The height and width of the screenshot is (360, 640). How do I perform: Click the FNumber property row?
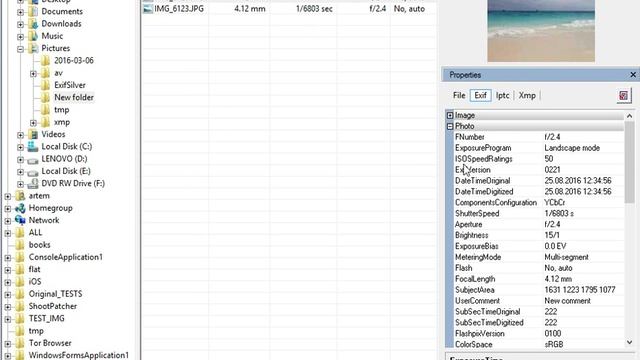(x=539, y=137)
